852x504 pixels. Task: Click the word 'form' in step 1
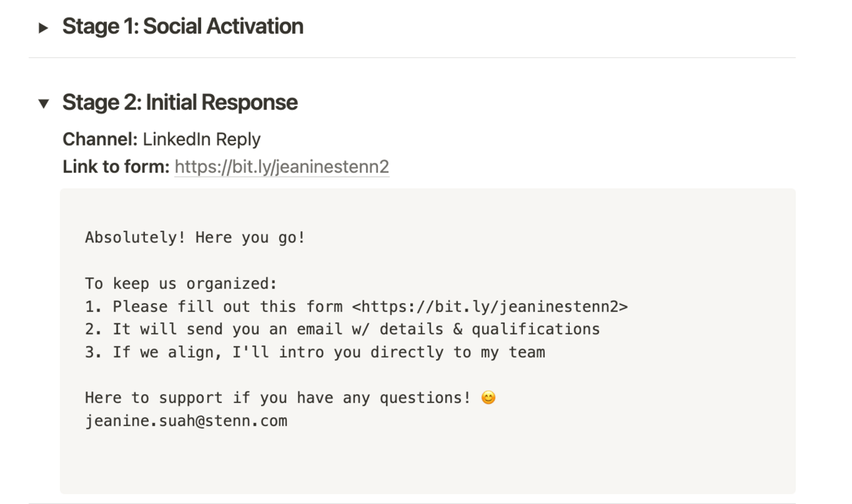click(324, 306)
